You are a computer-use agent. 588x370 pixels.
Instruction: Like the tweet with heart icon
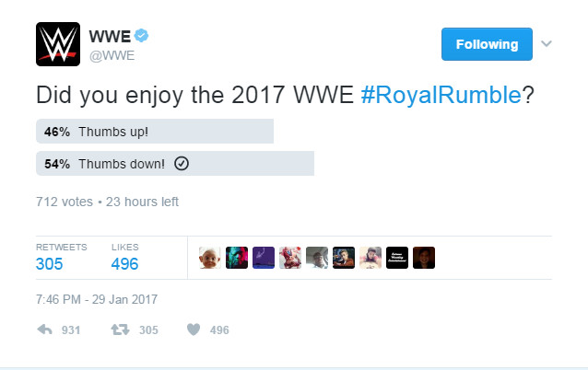(194, 330)
